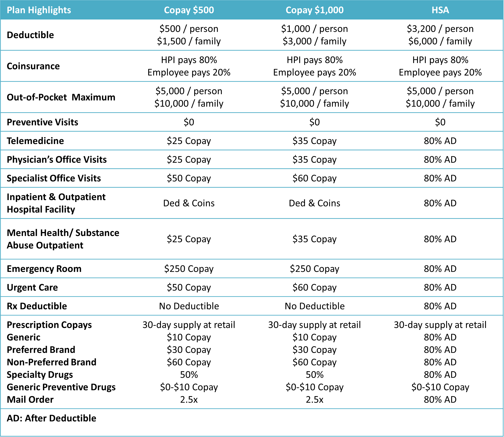The height and width of the screenshot is (437, 504).
Task: Click the 'Mail Order' row label
Action: pyautogui.click(x=30, y=400)
